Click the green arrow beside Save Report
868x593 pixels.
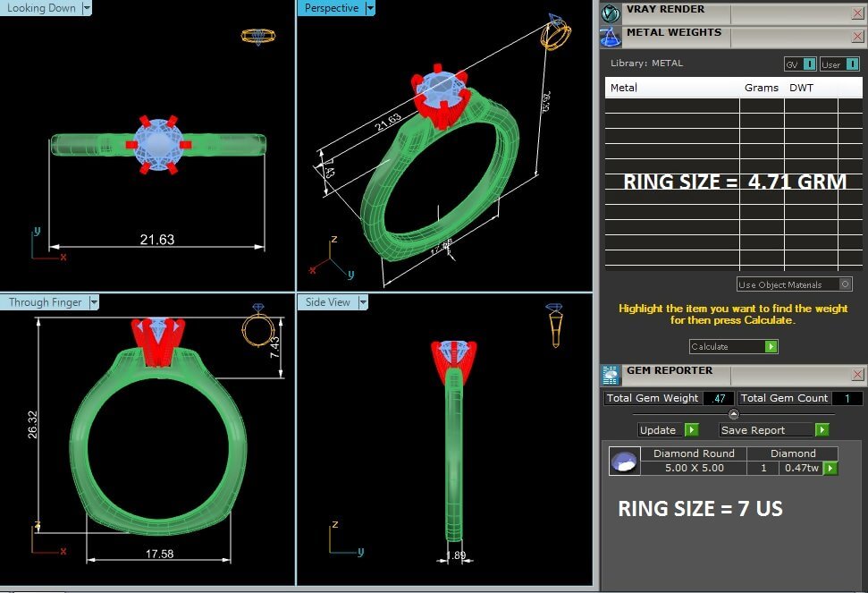pos(822,430)
